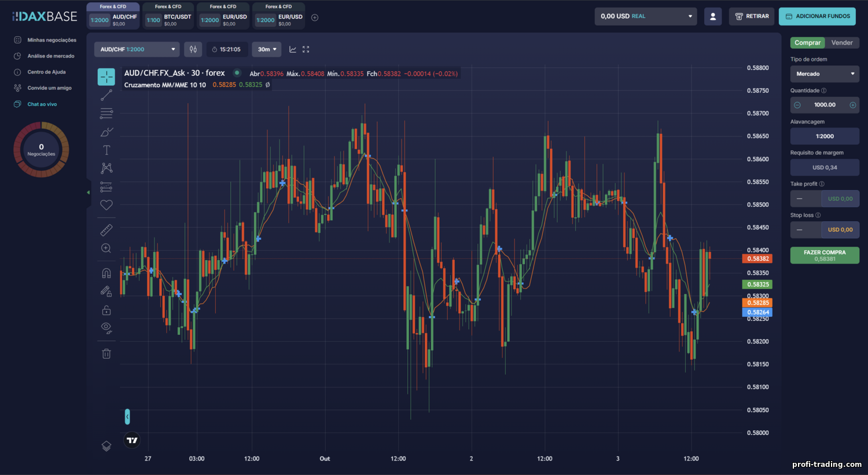
Task: Click the quantity field 1000.00
Action: (x=825, y=105)
